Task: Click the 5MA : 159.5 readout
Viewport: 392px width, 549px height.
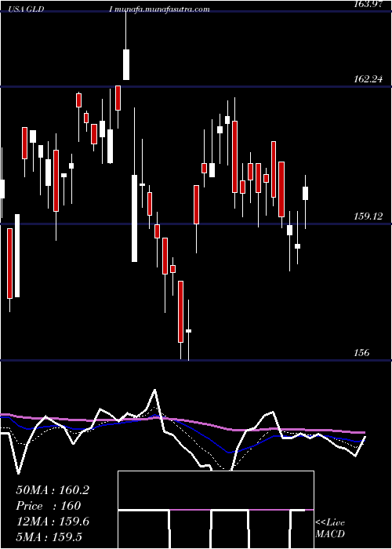Action: click(x=49, y=537)
